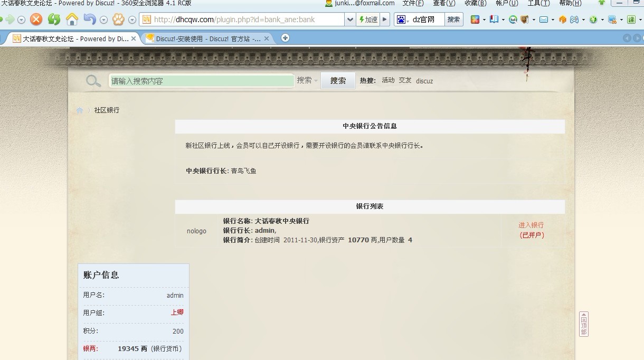Click the security shield icon
Viewport: 644px width, 360px height.
click(523, 19)
